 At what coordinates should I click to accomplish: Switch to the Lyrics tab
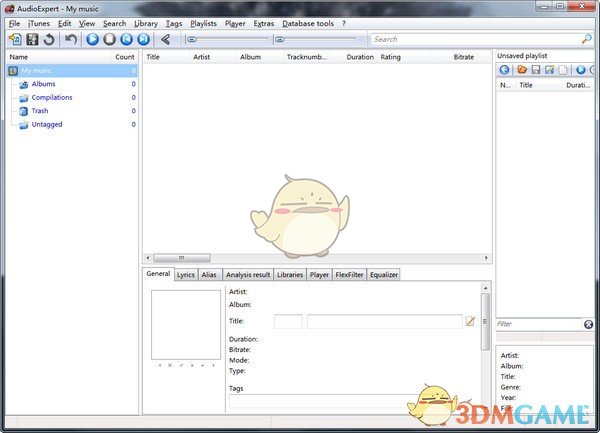(186, 275)
